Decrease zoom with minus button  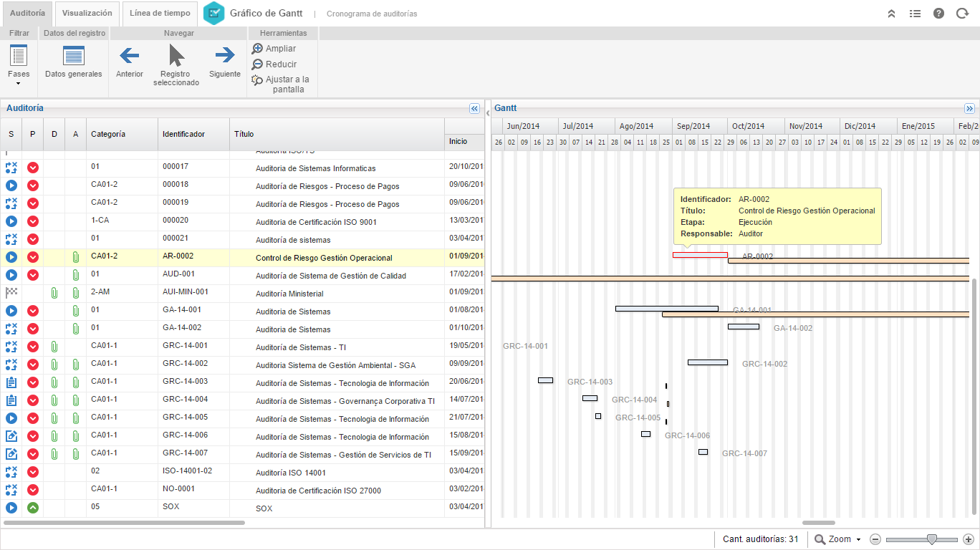875,539
